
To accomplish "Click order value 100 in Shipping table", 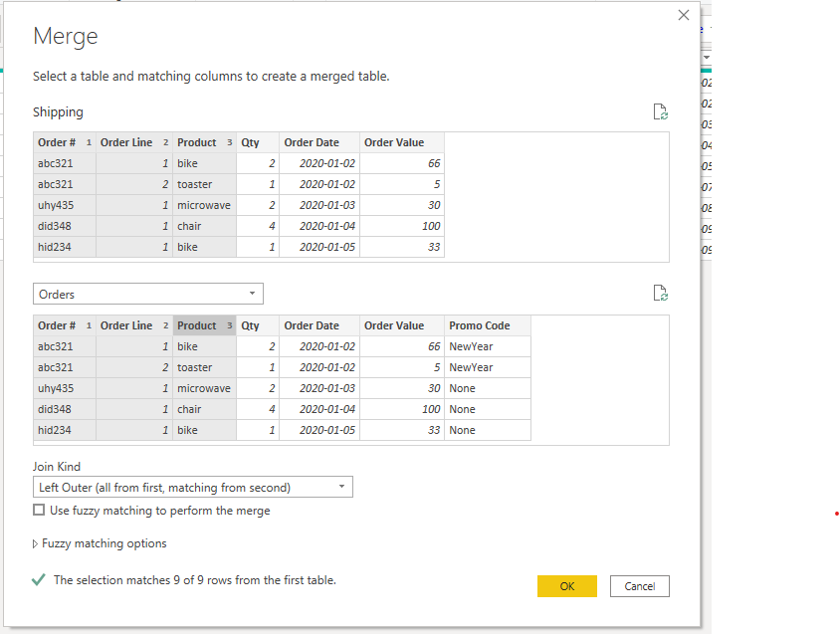I will tap(402, 226).
